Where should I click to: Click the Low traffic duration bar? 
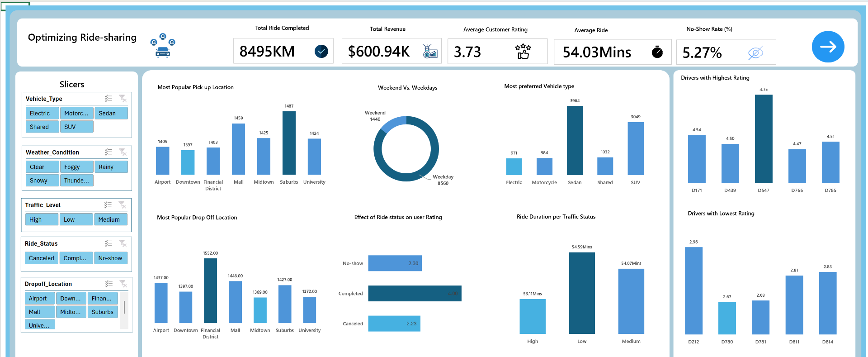pyautogui.click(x=582, y=293)
